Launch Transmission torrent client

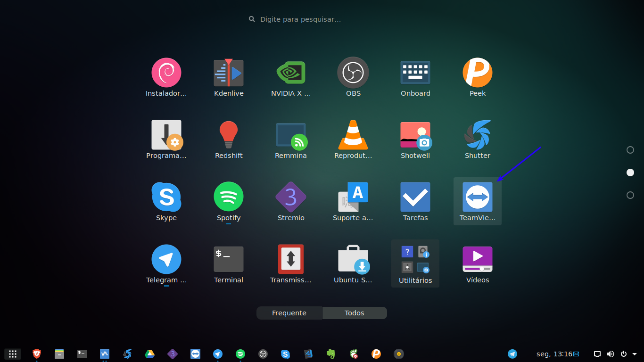[x=291, y=264]
